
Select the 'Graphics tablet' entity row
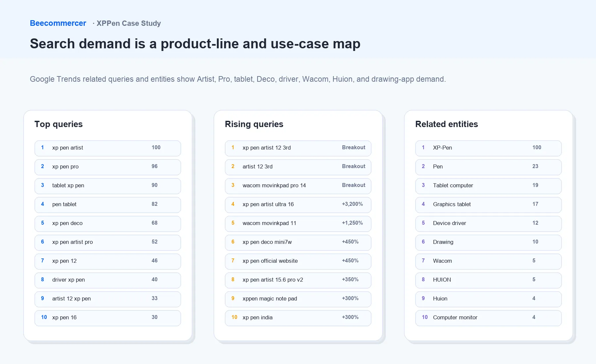(x=488, y=205)
